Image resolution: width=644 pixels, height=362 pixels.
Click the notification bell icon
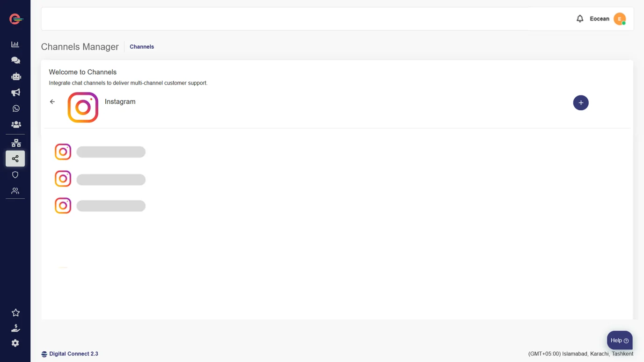[x=580, y=19]
